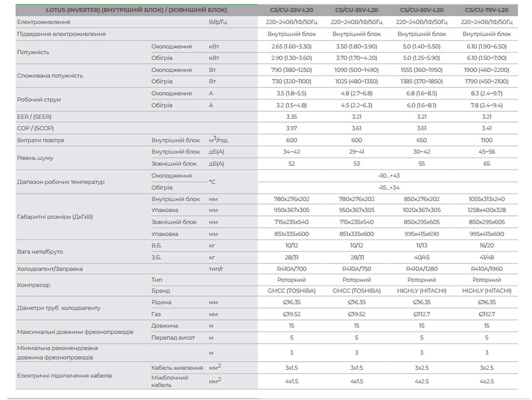Click the cooling temperature range '-10...+43'
The image size is (532, 400).
point(389,176)
